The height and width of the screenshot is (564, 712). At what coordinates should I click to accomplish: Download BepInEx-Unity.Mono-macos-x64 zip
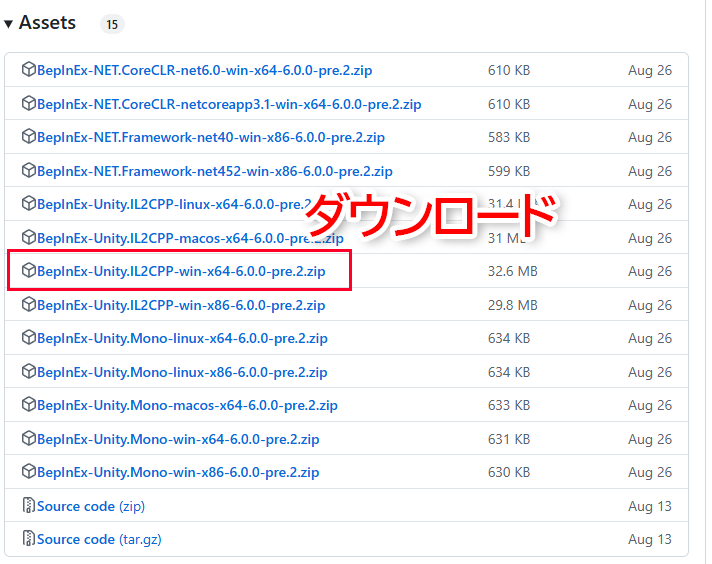(187, 406)
